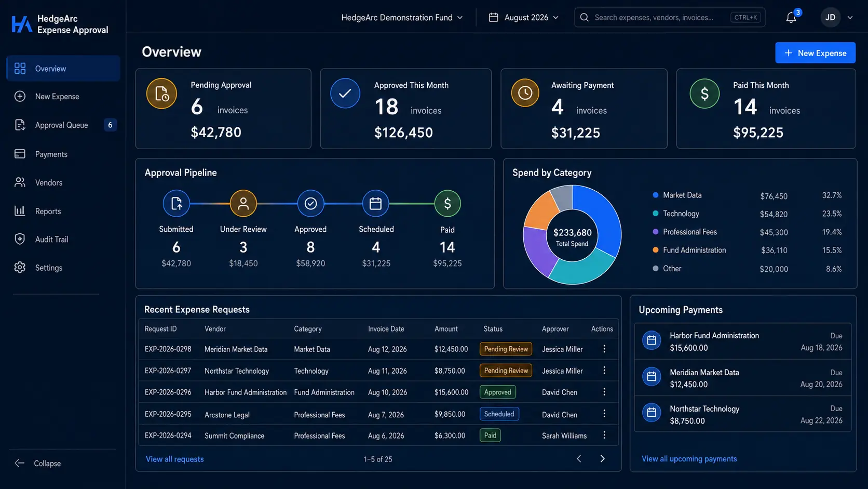This screenshot has height=489, width=868.
Task: Open actions menu for Summit Compliance row
Action: pos(604,435)
